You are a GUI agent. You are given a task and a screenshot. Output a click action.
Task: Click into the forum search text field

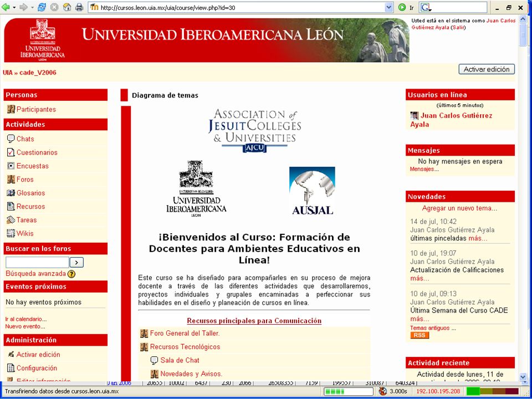(x=37, y=262)
